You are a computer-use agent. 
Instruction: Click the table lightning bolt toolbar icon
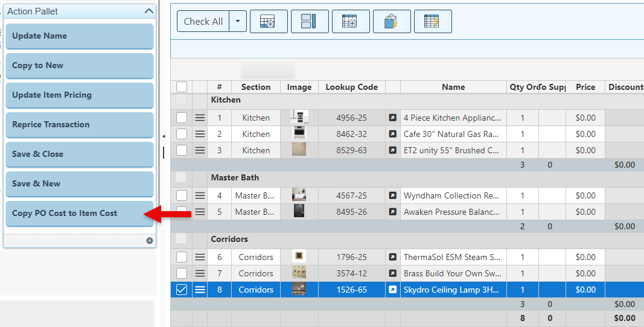click(x=432, y=22)
